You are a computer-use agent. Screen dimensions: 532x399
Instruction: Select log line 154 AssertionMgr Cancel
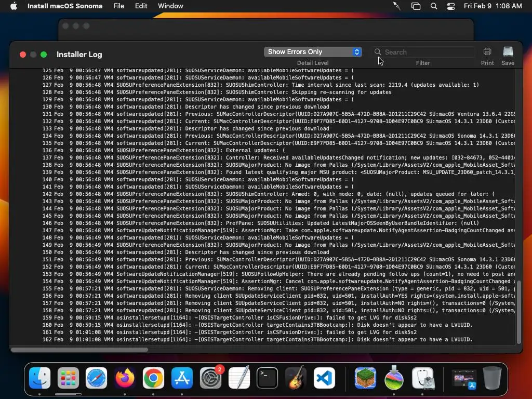tap(278, 281)
